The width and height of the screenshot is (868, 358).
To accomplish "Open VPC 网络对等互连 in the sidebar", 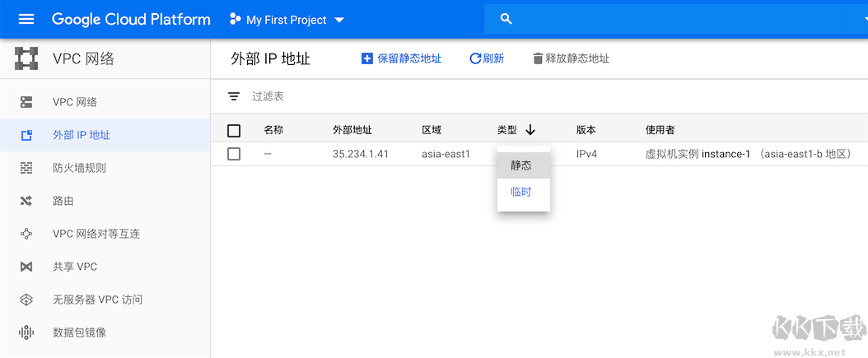I will click(105, 234).
